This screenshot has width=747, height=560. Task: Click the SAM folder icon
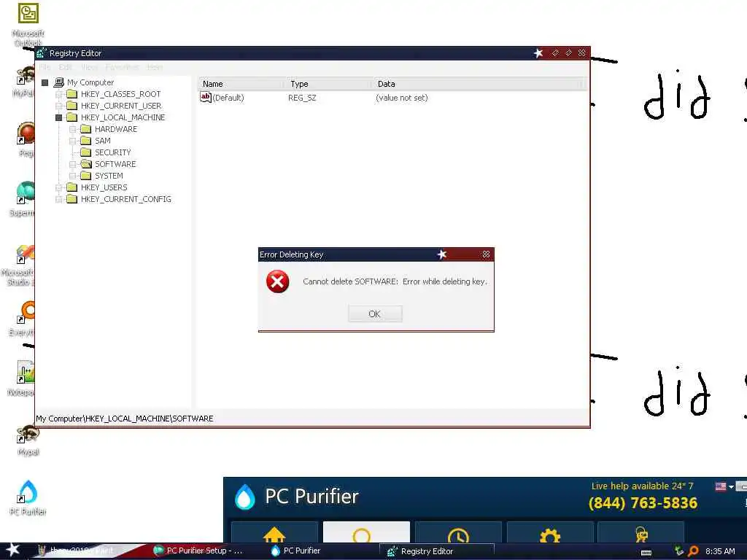click(x=86, y=141)
